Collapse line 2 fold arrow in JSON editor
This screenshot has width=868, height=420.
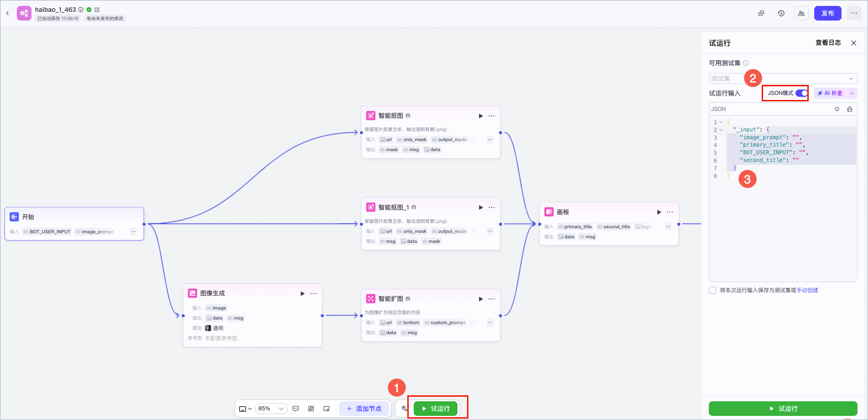(721, 130)
